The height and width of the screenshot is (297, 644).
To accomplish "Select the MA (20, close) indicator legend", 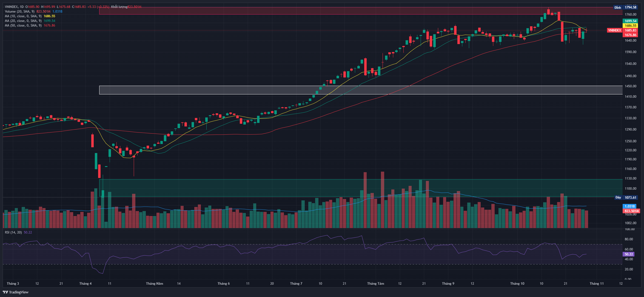I will 23,21.
